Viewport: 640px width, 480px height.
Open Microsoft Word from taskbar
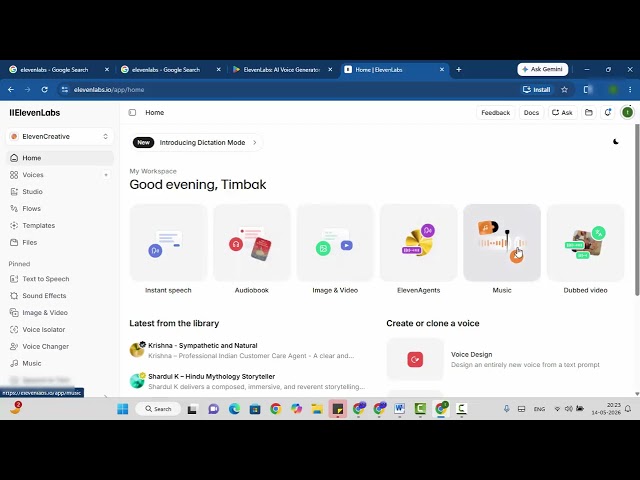[x=400, y=409]
